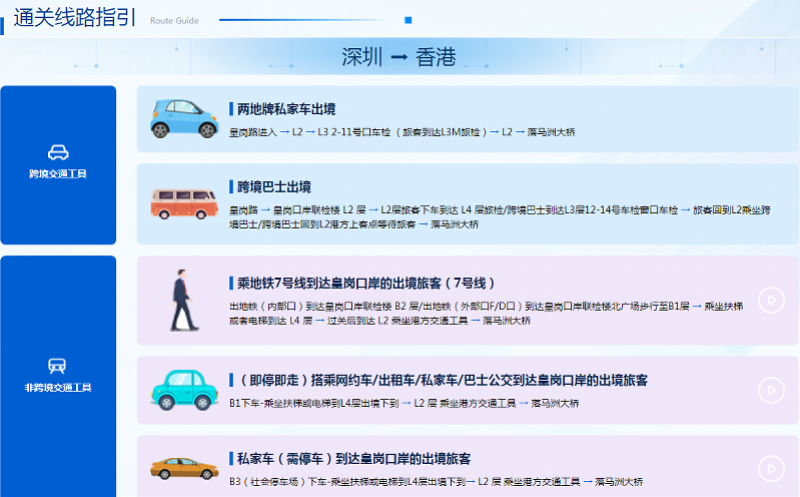Open the 私家车（需停车）到达皇岗口岸 heading
800x497 pixels.
tap(354, 459)
